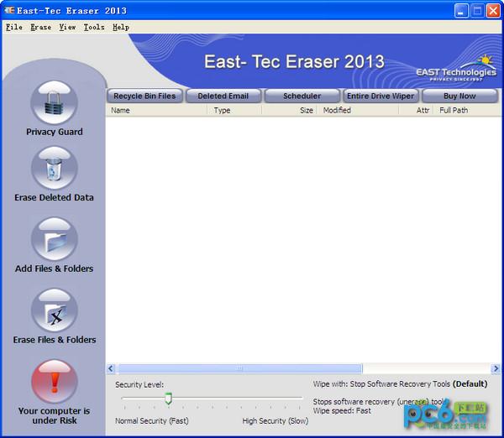
Task: Open the Privacy Guard padlock icon
Action: [55, 102]
